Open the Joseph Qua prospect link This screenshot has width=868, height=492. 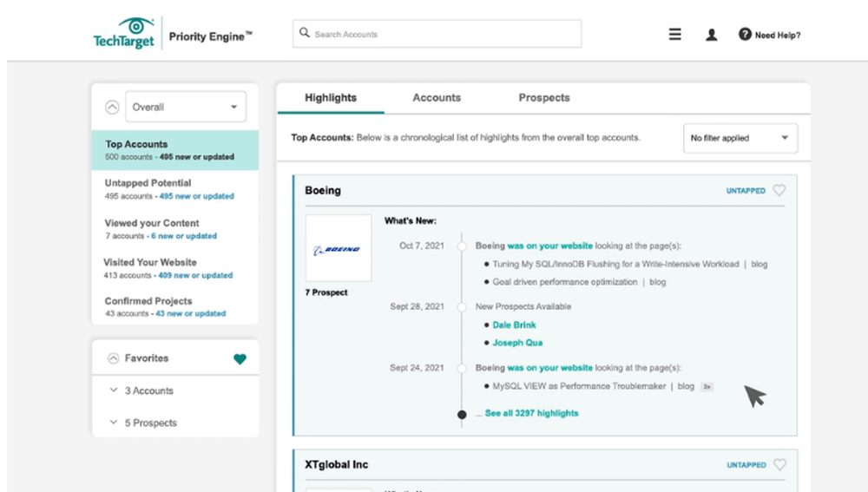pos(517,343)
